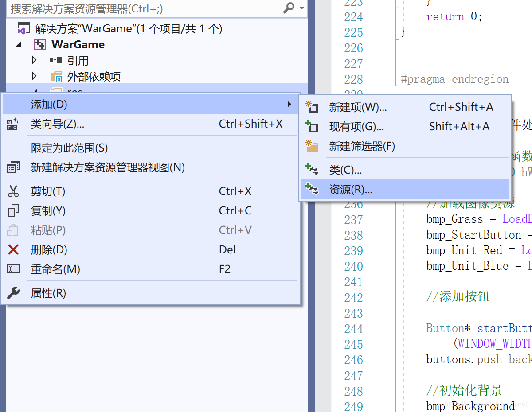
Task: Click the add resource icon
Action: click(x=312, y=190)
